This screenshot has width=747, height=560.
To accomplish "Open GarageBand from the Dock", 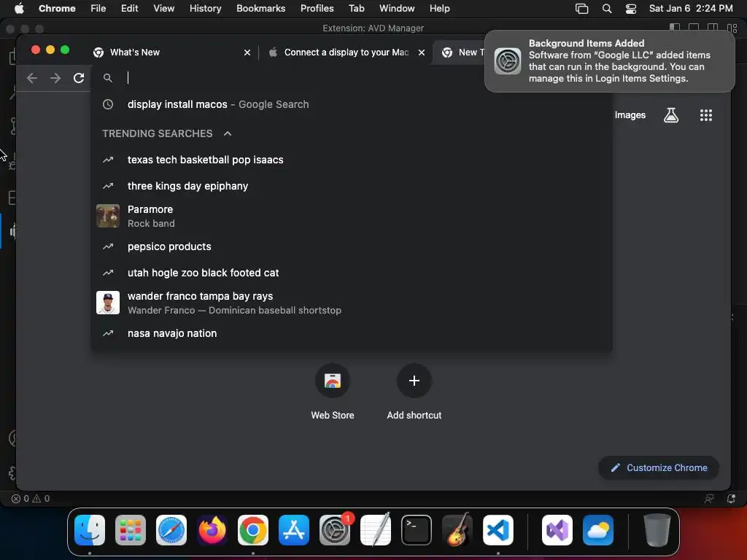I will point(457,530).
